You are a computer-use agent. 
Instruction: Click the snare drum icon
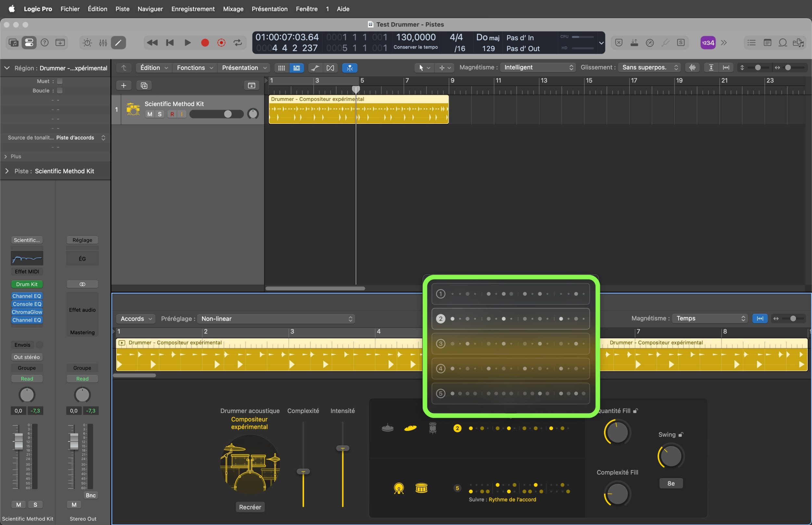422,488
